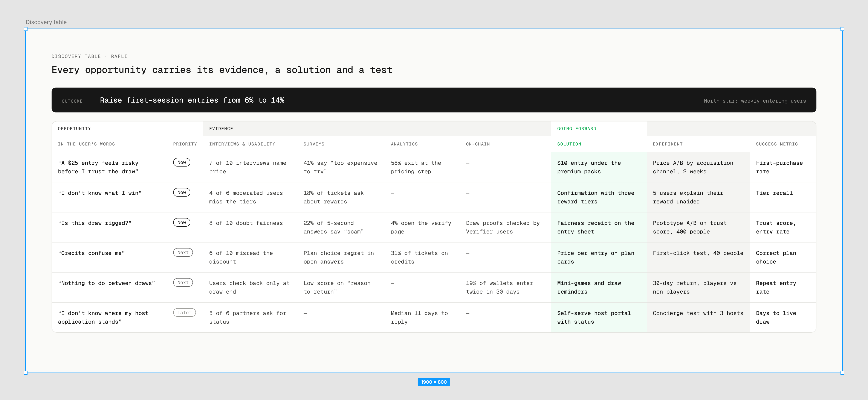Select experiment "Concierge test with 3 hosts"
The image size is (868, 400).
pyautogui.click(x=698, y=313)
